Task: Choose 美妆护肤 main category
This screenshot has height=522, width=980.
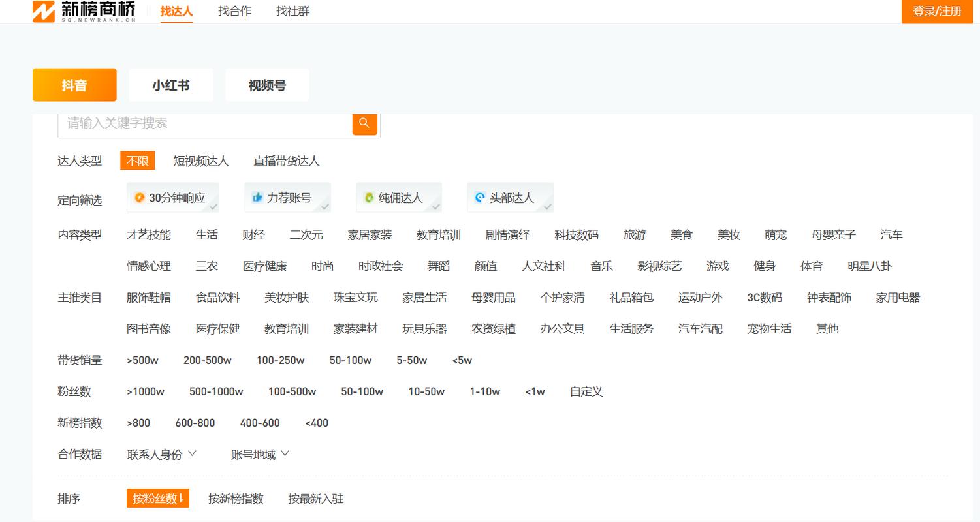Action: point(287,298)
